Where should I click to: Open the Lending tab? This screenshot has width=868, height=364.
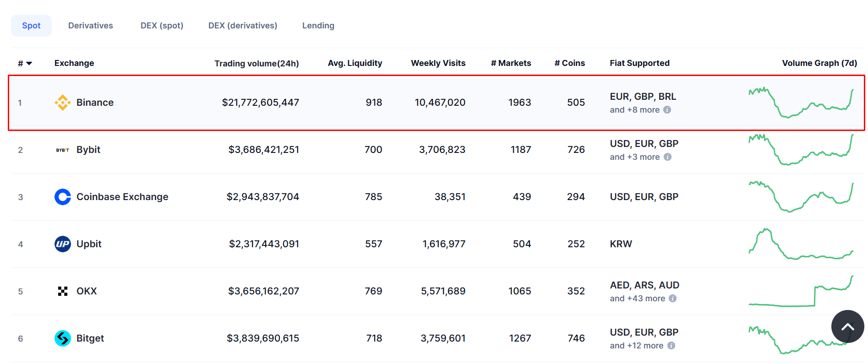318,26
